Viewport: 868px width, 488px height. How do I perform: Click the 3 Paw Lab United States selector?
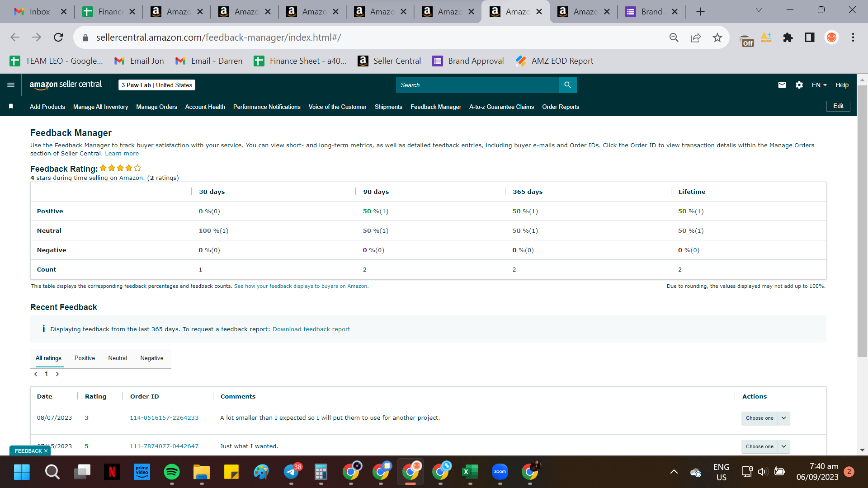coord(157,85)
